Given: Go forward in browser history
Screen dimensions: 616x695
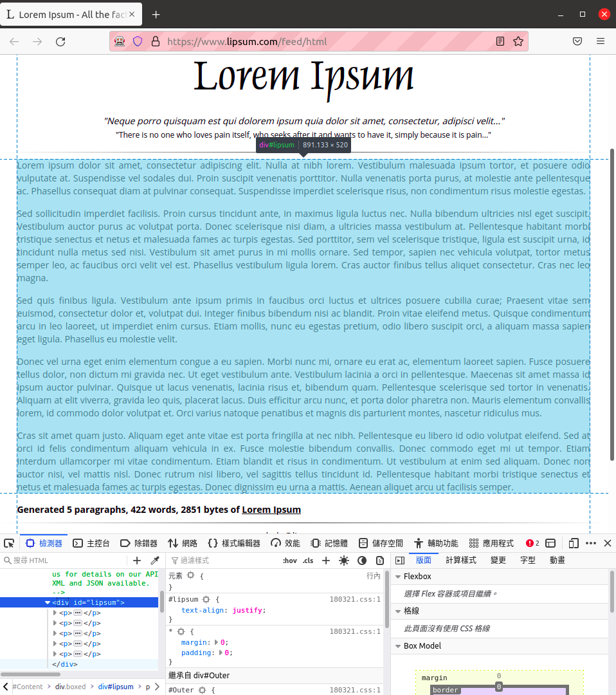Looking at the screenshot, I should [x=37, y=42].
